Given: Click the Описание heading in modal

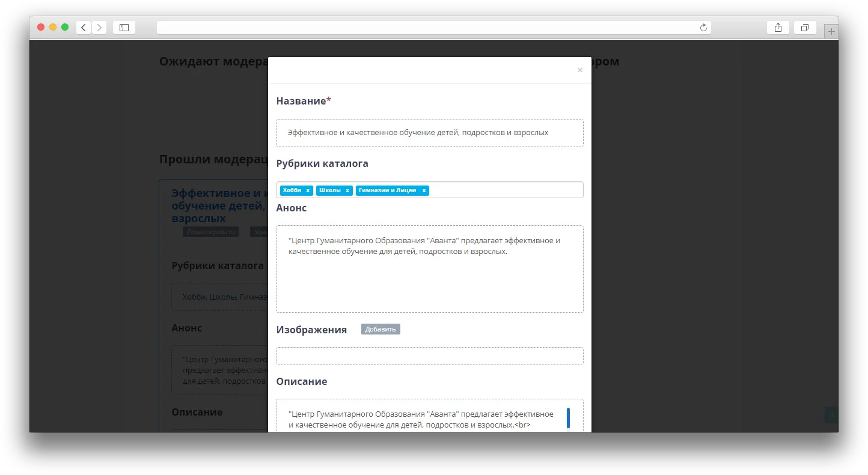Looking at the screenshot, I should click(302, 381).
